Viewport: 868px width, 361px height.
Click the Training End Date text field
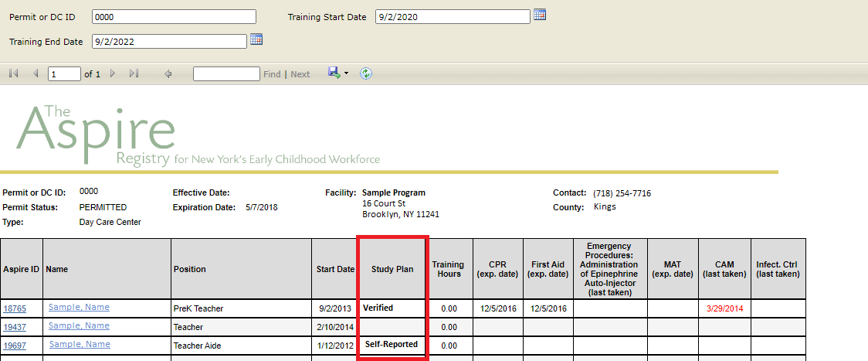170,42
